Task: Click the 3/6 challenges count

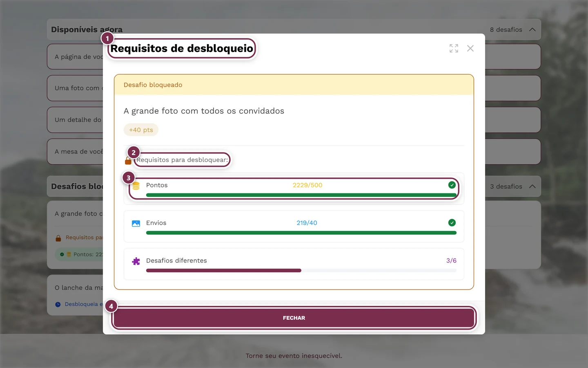Action: click(451, 260)
